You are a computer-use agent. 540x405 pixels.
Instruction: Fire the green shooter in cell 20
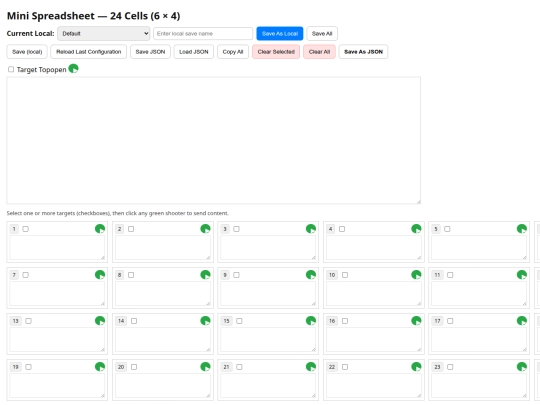pos(205,367)
